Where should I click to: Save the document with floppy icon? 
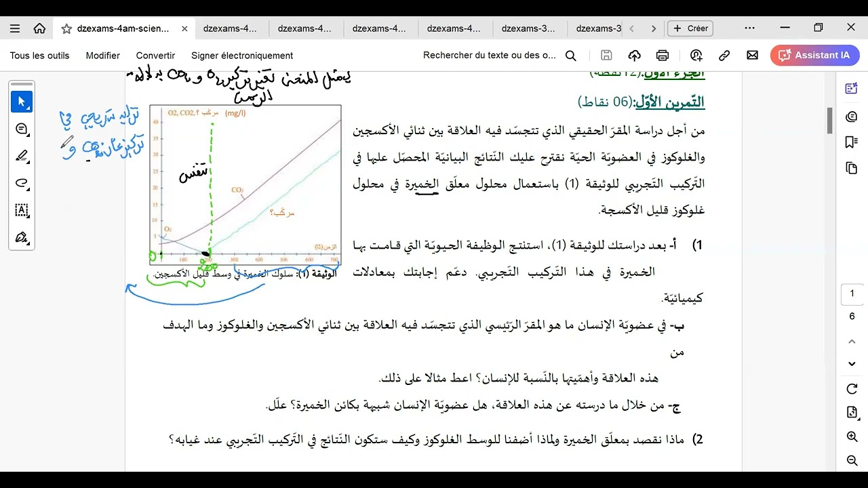[607, 56]
